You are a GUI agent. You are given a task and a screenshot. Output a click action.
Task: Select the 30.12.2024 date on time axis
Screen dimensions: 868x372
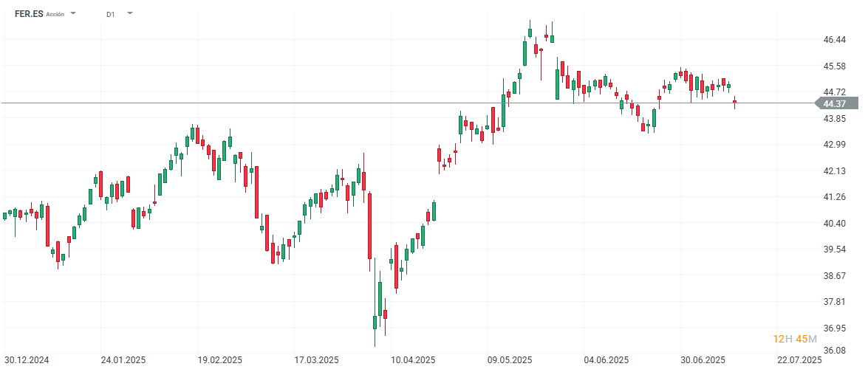click(x=27, y=360)
